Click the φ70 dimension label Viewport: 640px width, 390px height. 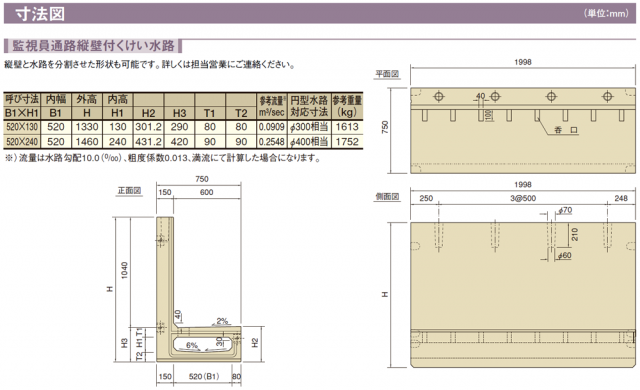click(565, 210)
